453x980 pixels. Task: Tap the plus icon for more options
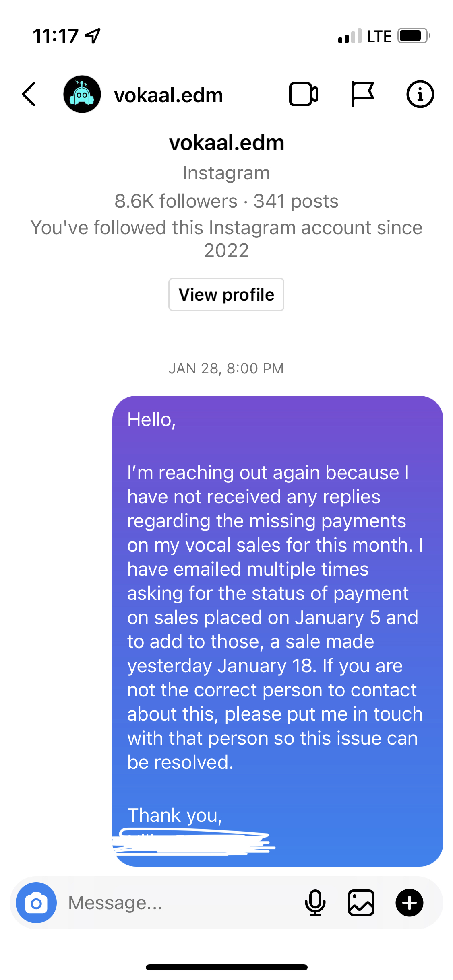[x=409, y=903]
